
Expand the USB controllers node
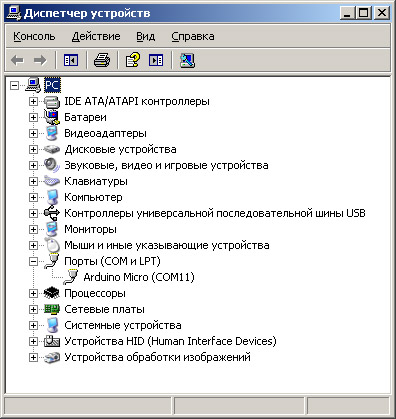pyautogui.click(x=33, y=213)
